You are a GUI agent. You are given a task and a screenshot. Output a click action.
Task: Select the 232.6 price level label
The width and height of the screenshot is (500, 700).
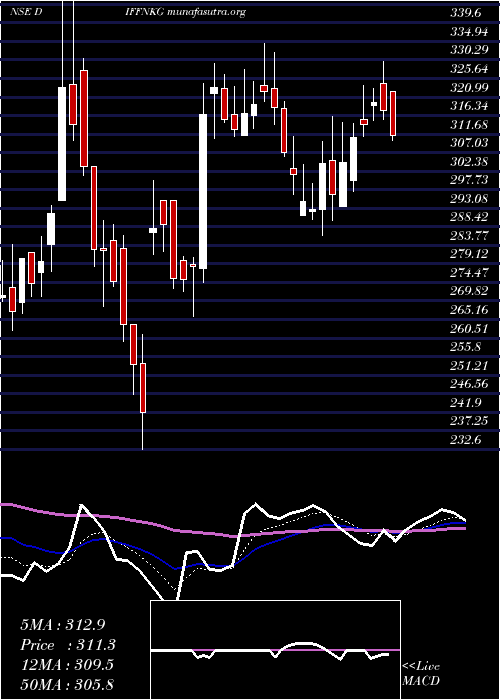tap(466, 440)
